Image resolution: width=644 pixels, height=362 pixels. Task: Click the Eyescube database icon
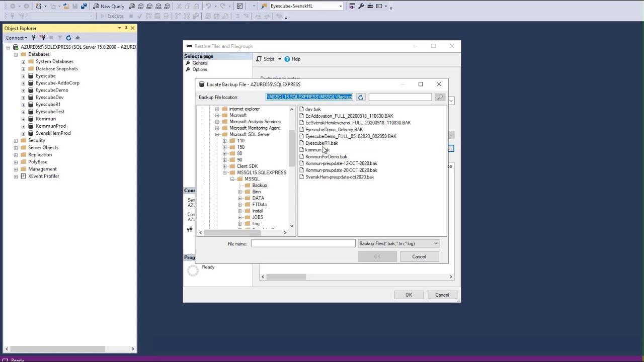tap(31, 76)
